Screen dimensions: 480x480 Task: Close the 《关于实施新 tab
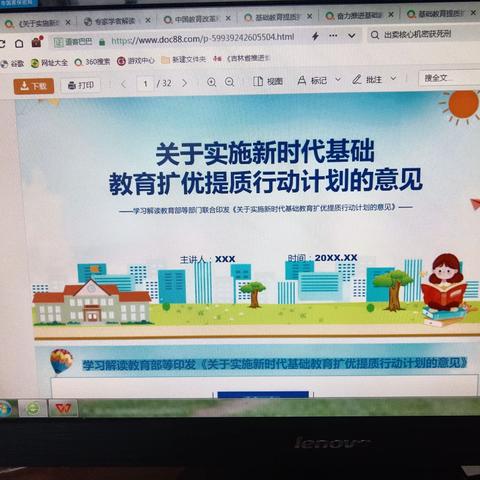click(x=68, y=22)
